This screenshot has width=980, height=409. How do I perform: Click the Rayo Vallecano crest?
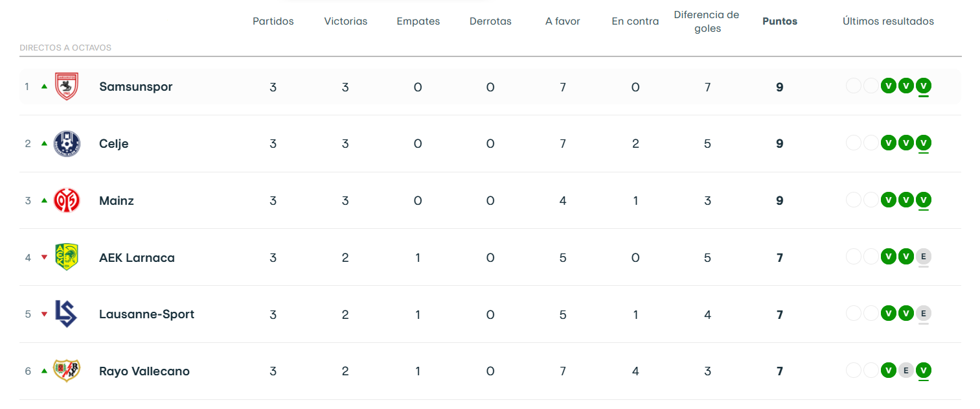pos(66,371)
